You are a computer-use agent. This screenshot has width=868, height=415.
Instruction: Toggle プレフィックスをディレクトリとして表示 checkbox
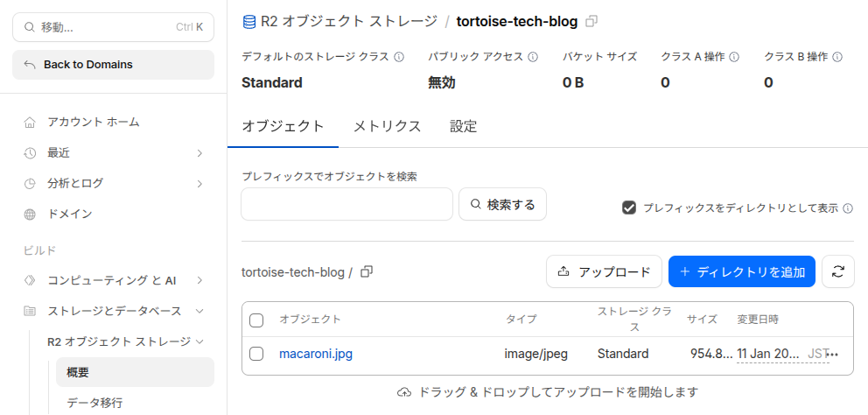(628, 207)
